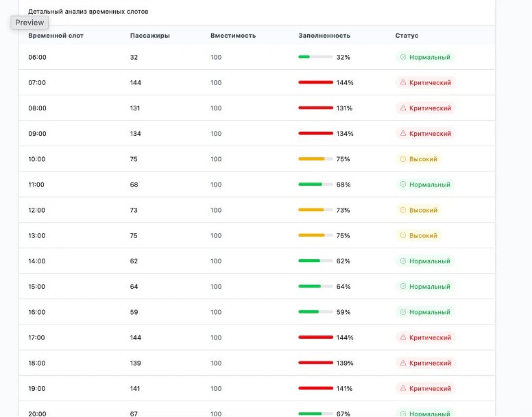Click the 32% progress bar in 06:00 row
The height and width of the screenshot is (417, 532).
point(315,57)
